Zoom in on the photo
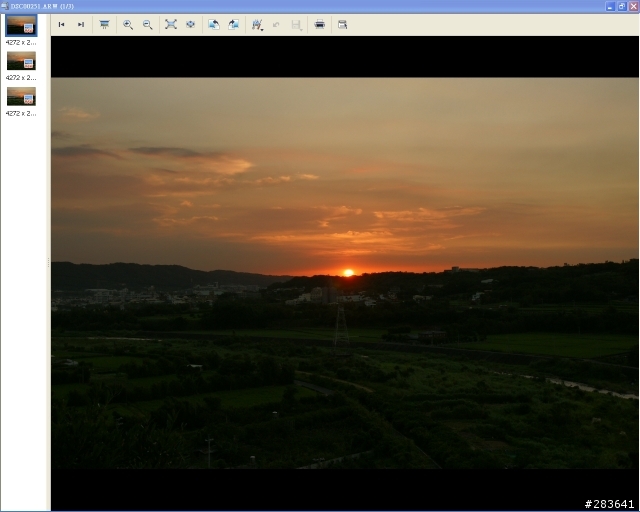 click(128, 24)
